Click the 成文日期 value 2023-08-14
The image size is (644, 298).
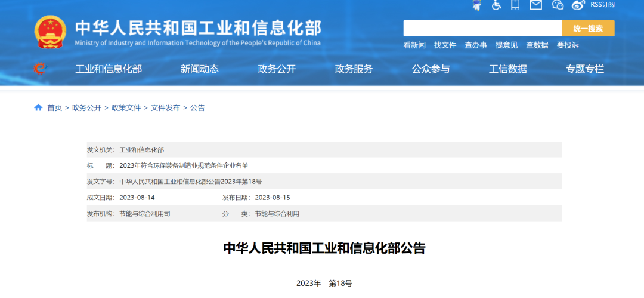[x=137, y=198]
